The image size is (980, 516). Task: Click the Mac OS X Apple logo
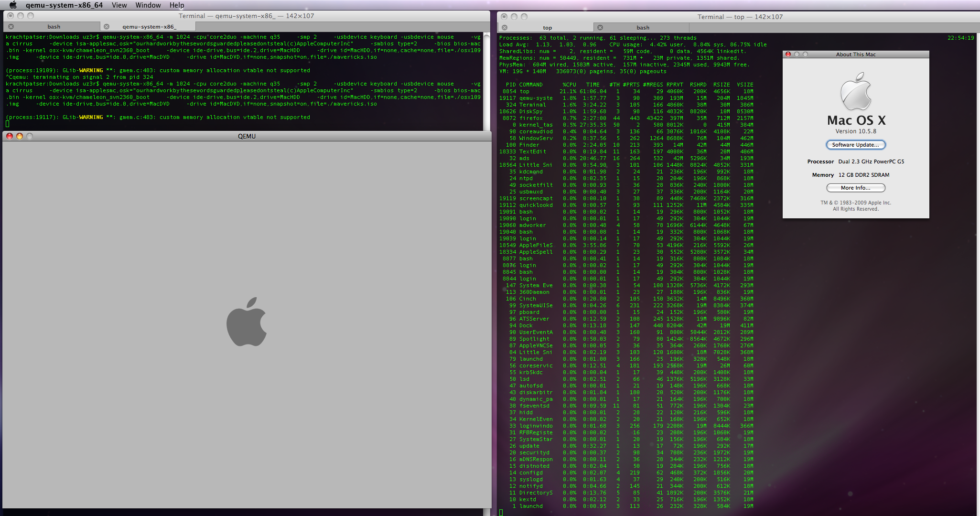(x=856, y=91)
